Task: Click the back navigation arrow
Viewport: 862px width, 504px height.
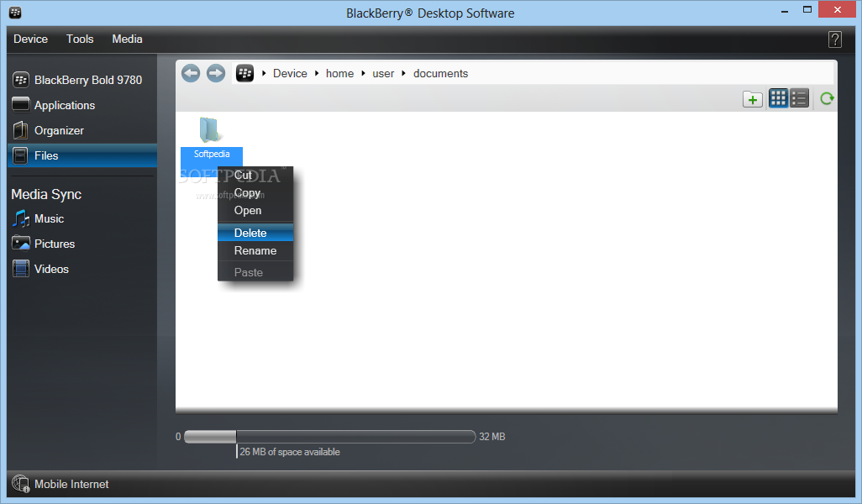Action: point(191,73)
